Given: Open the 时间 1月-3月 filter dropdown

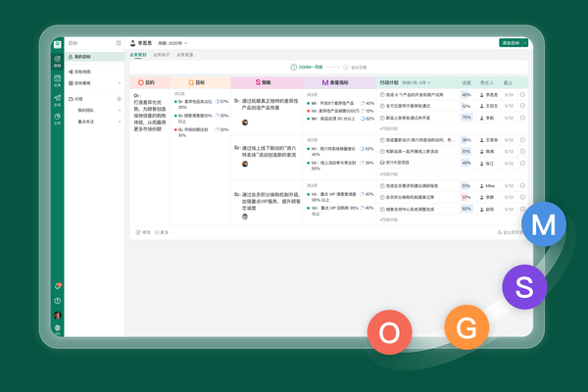Looking at the screenshot, I should (416, 83).
